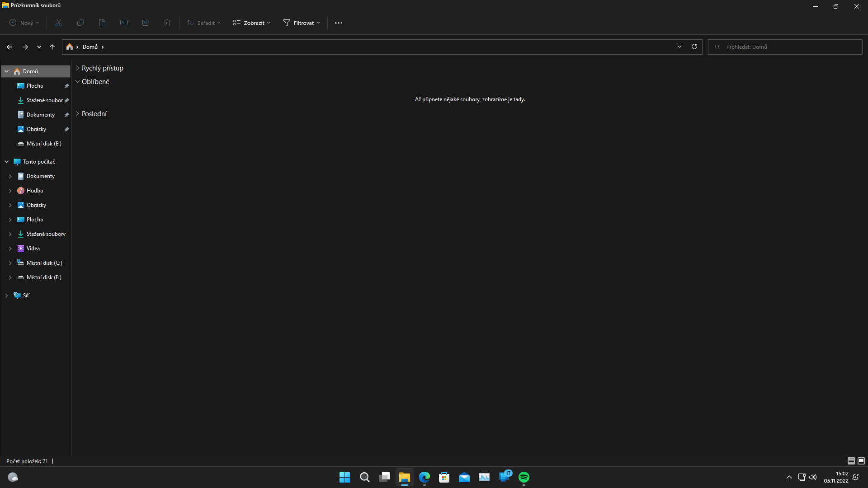
Task: Go up one folder level arrow
Action: pyautogui.click(x=52, y=47)
